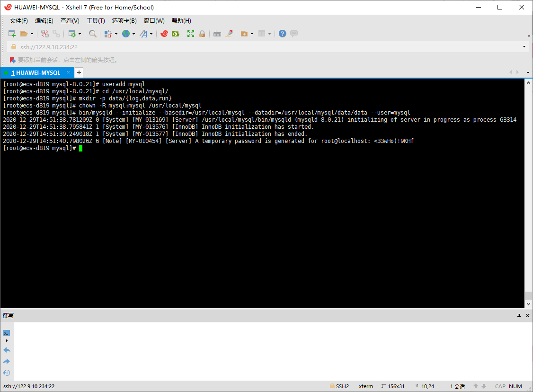Viewport: 533px width, 392px height.
Task: Open the 工具(T) menu
Action: tap(96, 21)
